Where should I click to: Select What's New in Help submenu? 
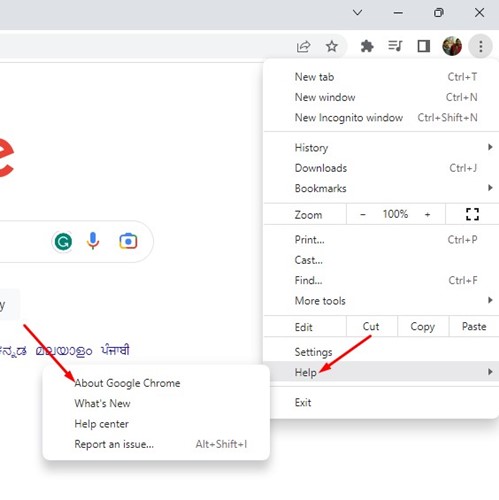156,404
